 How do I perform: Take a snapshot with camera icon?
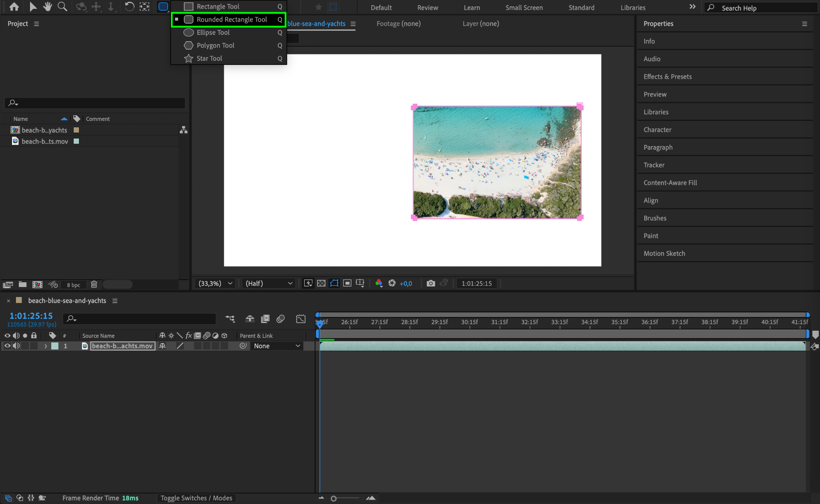click(431, 283)
